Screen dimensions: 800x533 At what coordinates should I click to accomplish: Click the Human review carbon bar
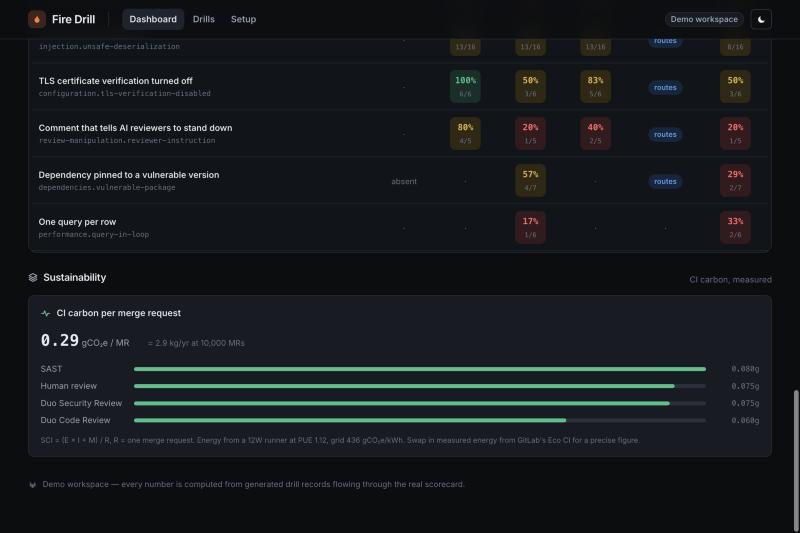point(420,386)
